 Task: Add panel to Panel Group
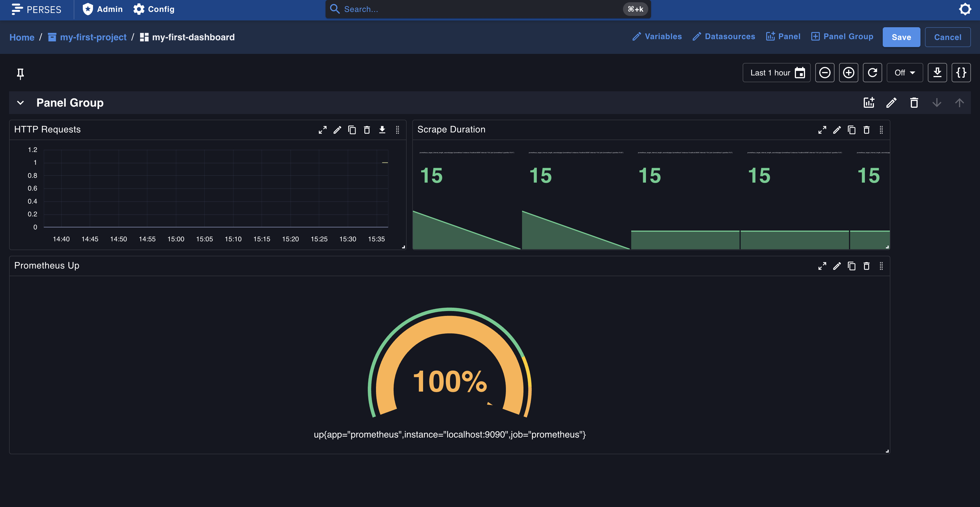point(869,103)
